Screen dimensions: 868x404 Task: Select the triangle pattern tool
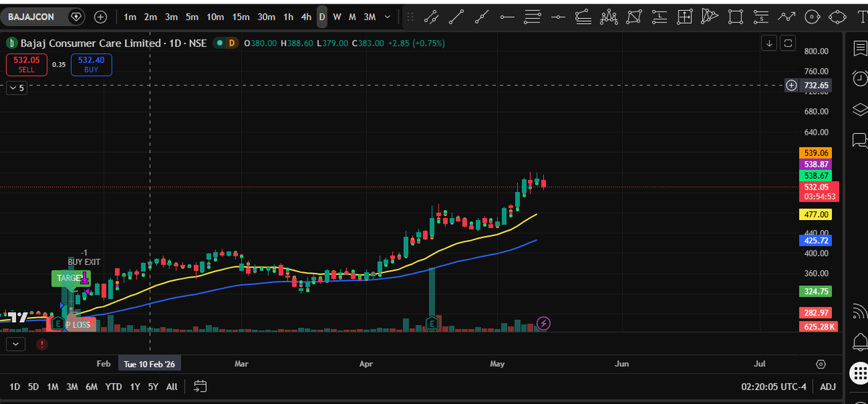[x=710, y=17]
